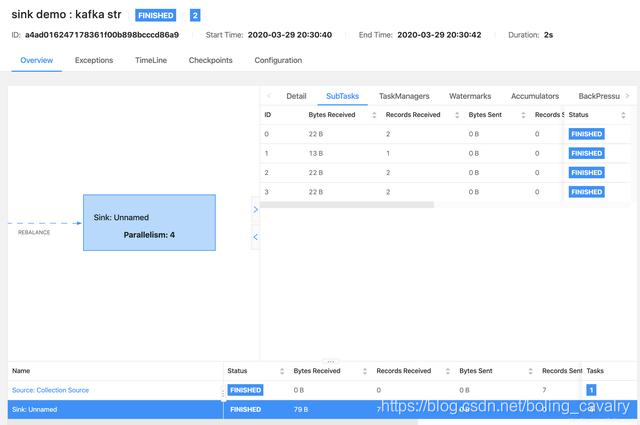
Task: Select the Sink: Unnamed row
Action: tap(322, 409)
